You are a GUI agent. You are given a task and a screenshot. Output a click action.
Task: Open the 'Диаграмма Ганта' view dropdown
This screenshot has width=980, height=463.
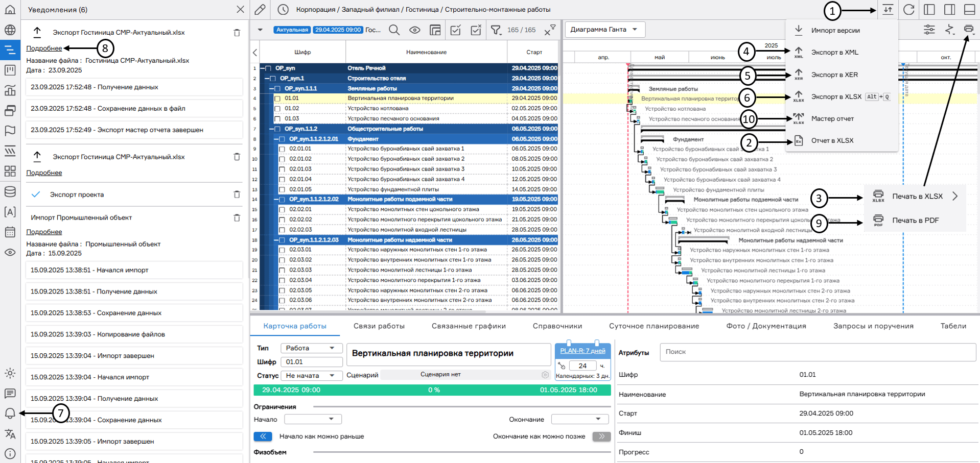604,30
